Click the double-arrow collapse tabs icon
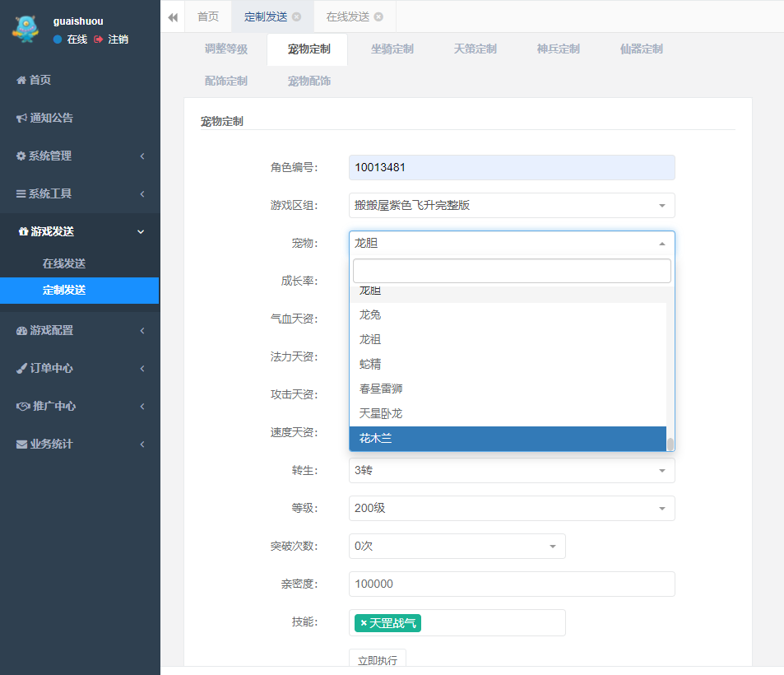The height and width of the screenshot is (675, 784). click(x=173, y=16)
